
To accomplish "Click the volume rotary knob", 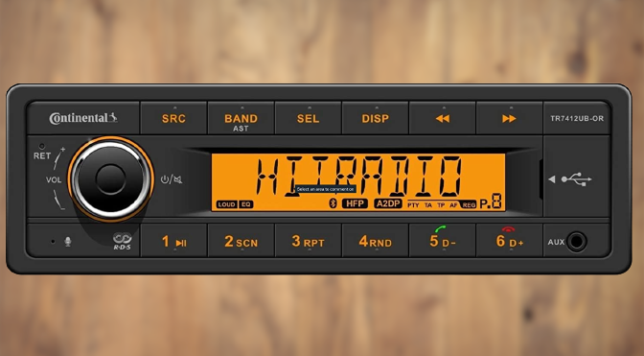I will 111,178.
